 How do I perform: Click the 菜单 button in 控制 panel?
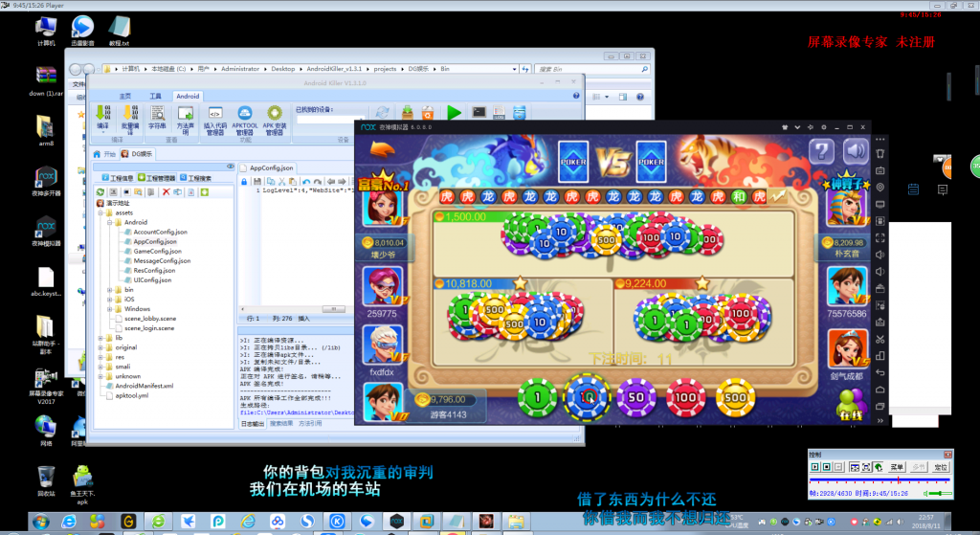[x=896, y=467]
